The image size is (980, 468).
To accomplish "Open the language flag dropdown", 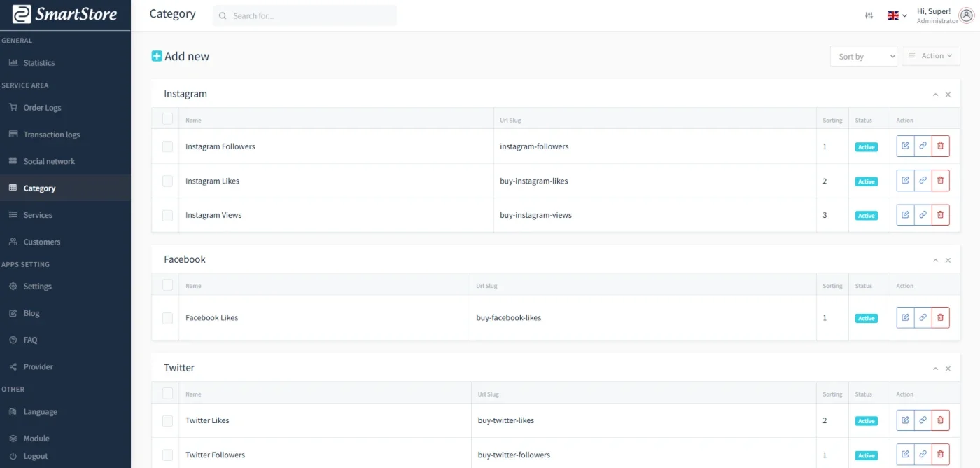I will tap(897, 15).
